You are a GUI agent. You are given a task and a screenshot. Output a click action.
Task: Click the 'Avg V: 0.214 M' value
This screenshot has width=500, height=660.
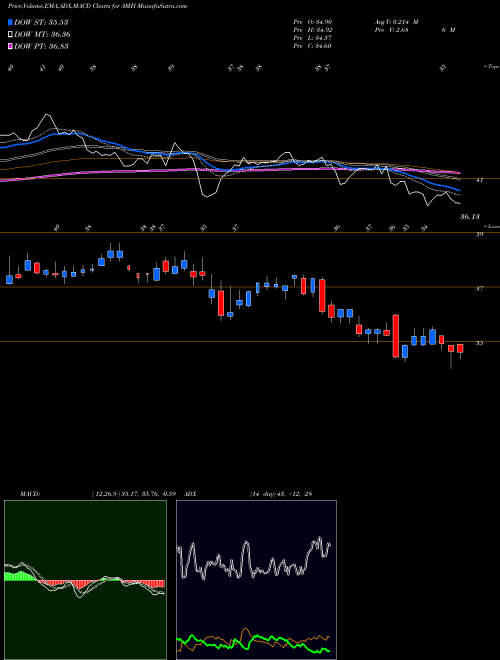click(x=396, y=22)
